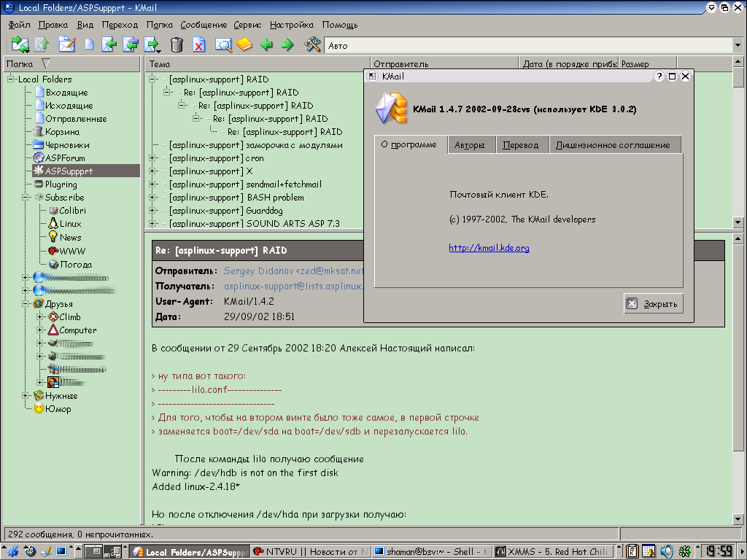Click the asplinux-support recipient address link
The width and height of the screenshot is (747, 560).
(x=293, y=286)
